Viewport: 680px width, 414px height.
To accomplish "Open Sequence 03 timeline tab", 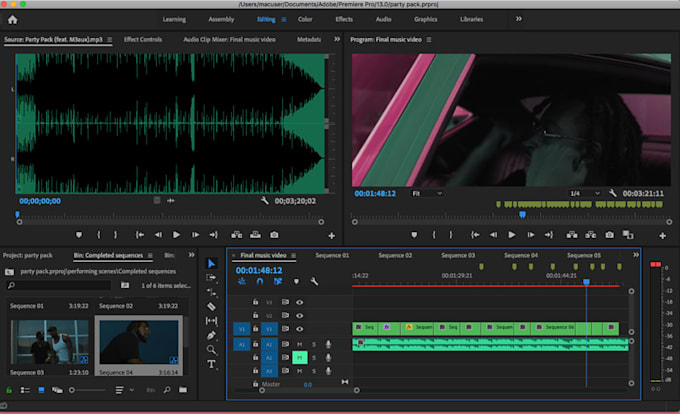I will [x=458, y=255].
